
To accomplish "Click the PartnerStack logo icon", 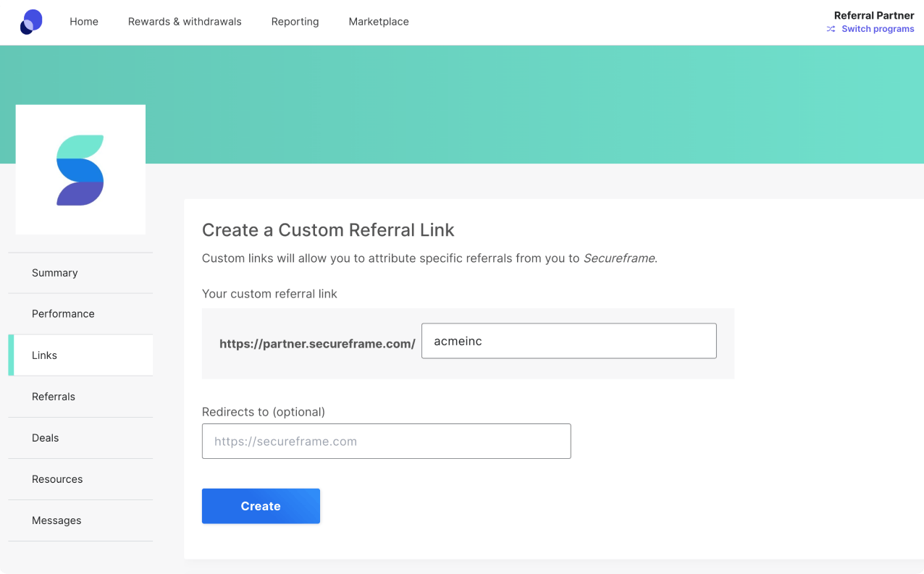I will click(31, 22).
